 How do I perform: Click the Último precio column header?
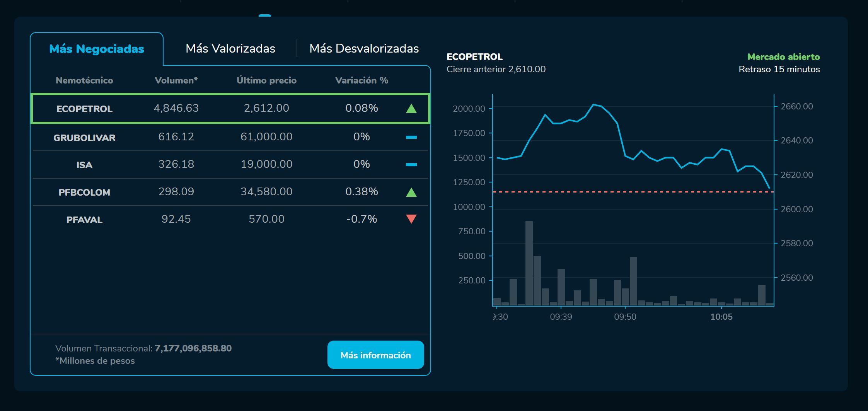[x=266, y=80]
